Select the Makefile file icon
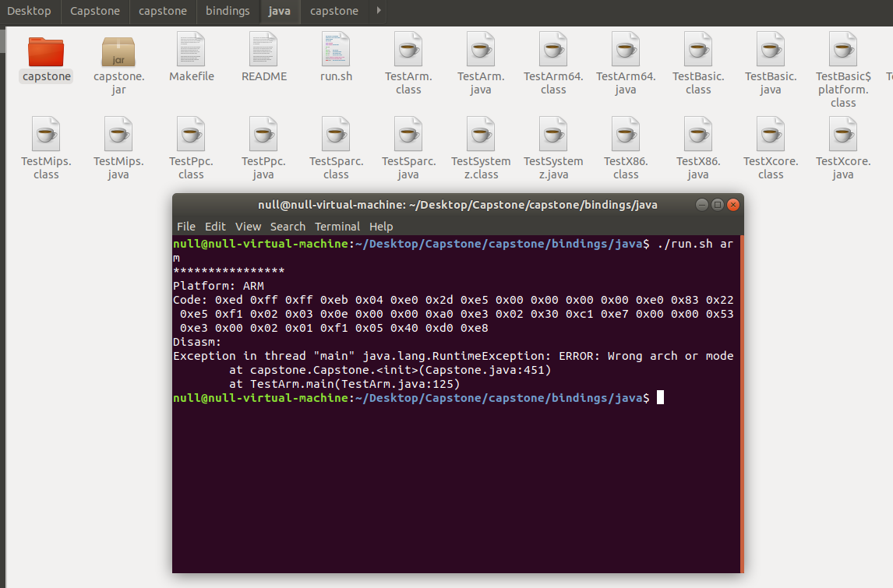 pyautogui.click(x=191, y=51)
